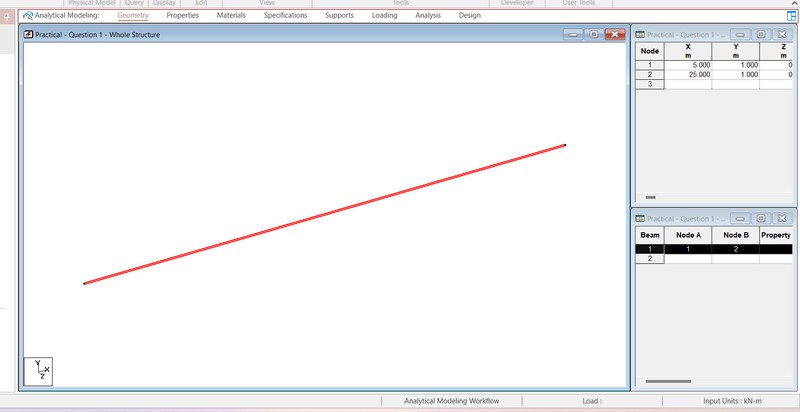The width and height of the screenshot is (800, 412).
Task: Collapse the ribbon with top-right chevron
Action: (795, 3)
